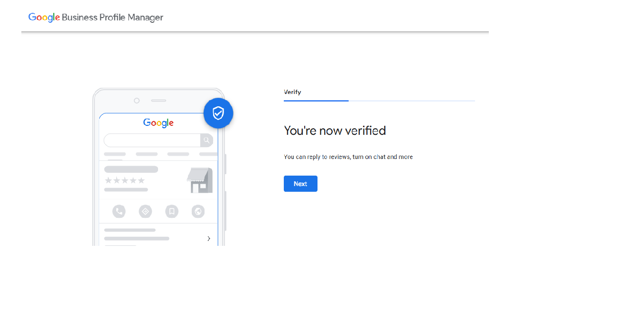Viewport: 644px width, 318px height.
Task: Click the gray star rating row
Action: point(124,180)
